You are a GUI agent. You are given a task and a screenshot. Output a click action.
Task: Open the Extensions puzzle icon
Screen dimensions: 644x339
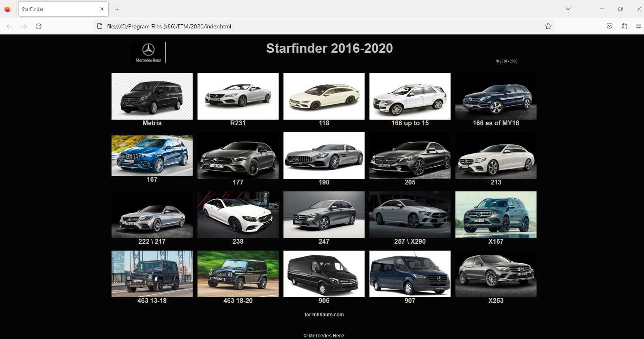point(624,26)
